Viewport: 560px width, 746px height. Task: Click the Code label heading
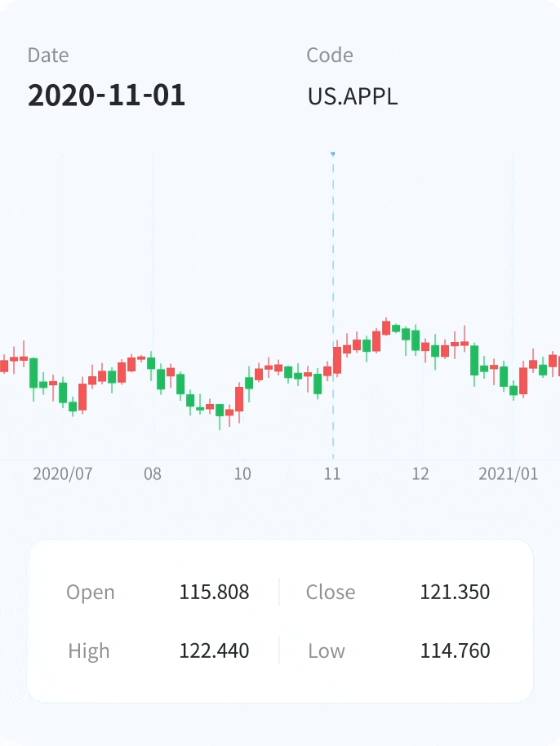pos(330,56)
